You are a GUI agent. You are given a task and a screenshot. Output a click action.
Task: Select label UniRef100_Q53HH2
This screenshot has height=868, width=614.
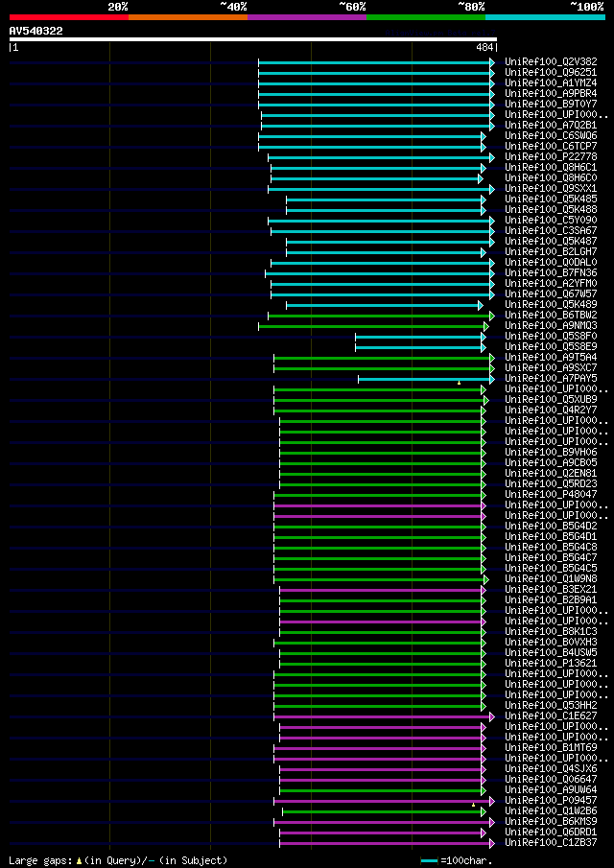click(x=551, y=706)
